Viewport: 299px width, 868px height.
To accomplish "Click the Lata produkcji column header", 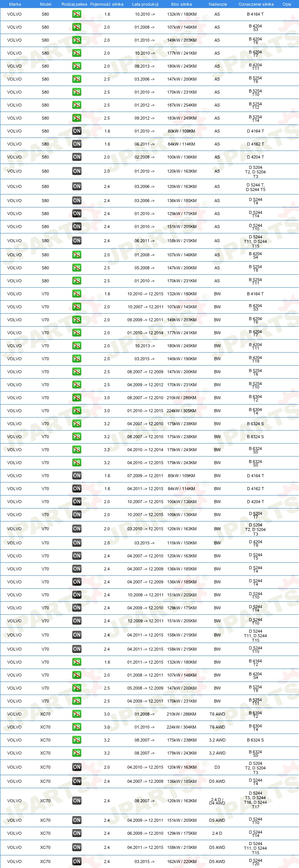I will tap(145, 4).
